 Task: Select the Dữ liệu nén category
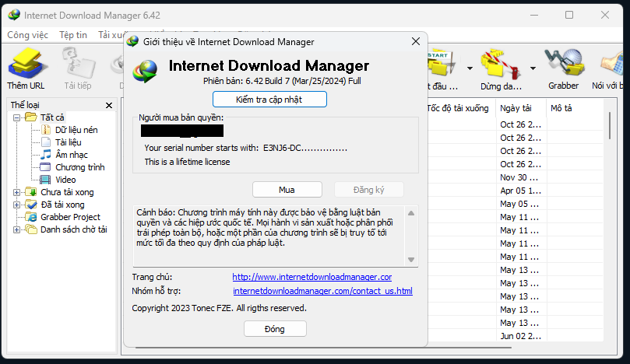76,130
